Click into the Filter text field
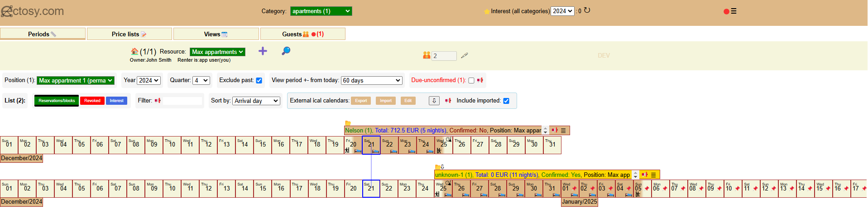Image resolution: width=868 pixels, height=210 pixels. 182,101
